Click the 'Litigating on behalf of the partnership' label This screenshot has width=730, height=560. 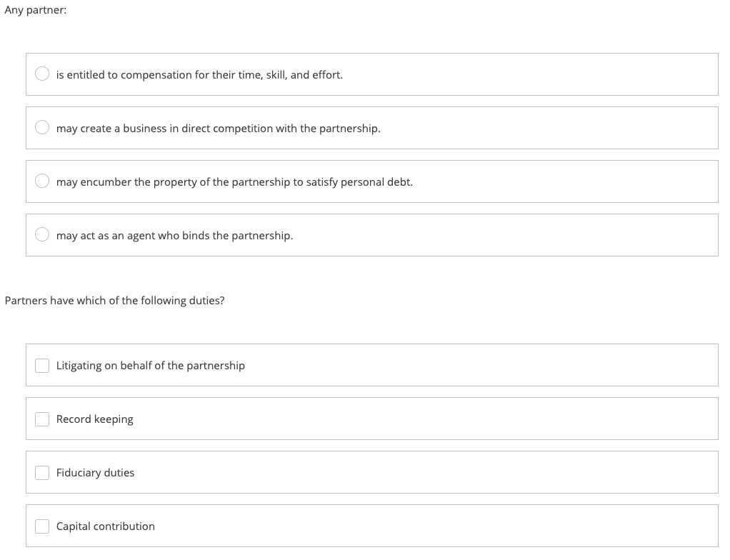pos(150,366)
